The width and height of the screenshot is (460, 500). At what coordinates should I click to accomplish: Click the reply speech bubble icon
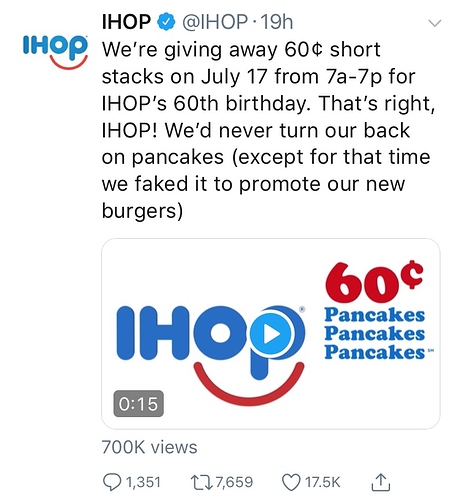point(112,483)
